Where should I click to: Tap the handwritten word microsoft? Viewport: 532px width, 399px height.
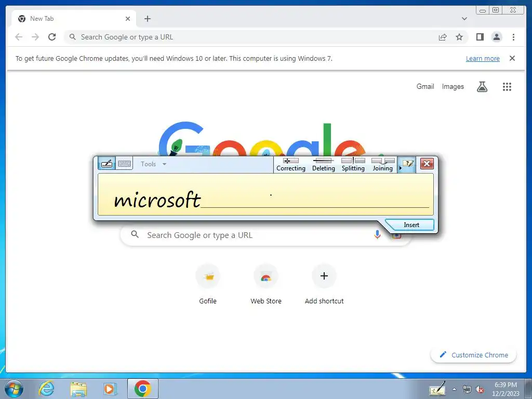pyautogui.click(x=157, y=199)
